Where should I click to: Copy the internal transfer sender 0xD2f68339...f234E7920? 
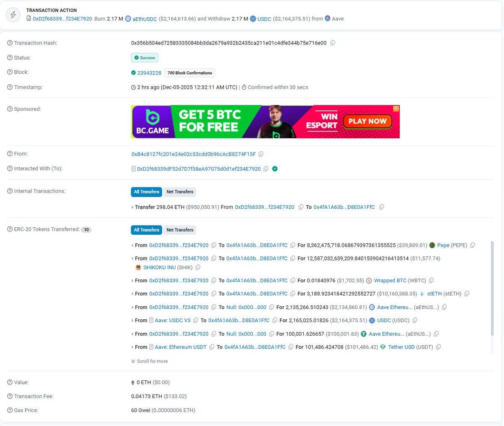click(x=301, y=207)
